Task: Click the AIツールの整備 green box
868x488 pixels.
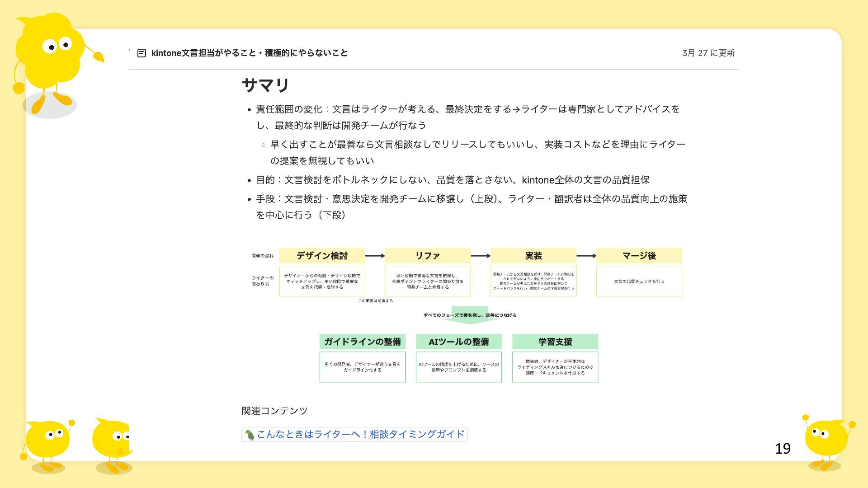Action: pos(458,342)
